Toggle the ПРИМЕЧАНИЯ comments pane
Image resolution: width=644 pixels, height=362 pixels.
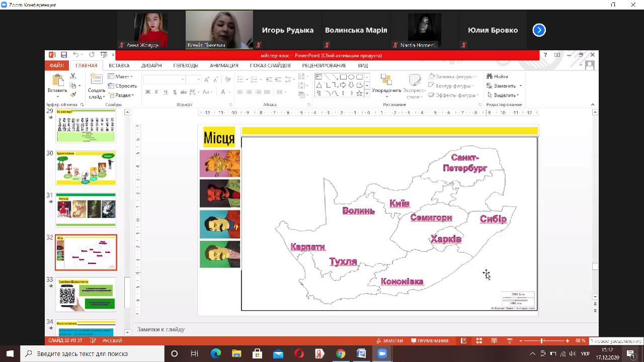pyautogui.click(x=429, y=341)
